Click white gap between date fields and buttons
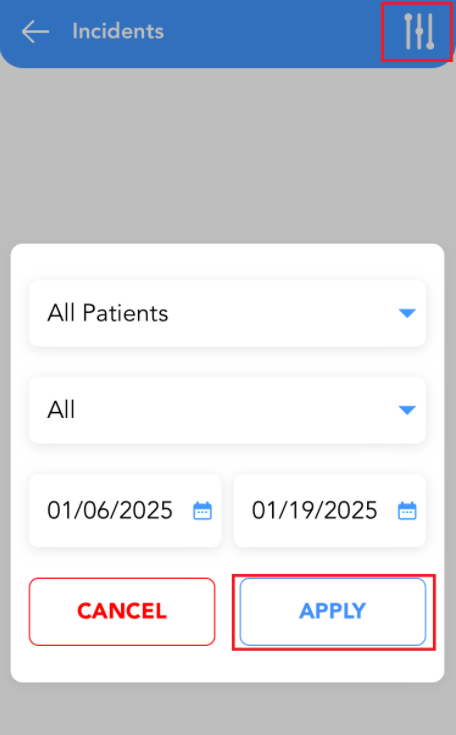 228,562
